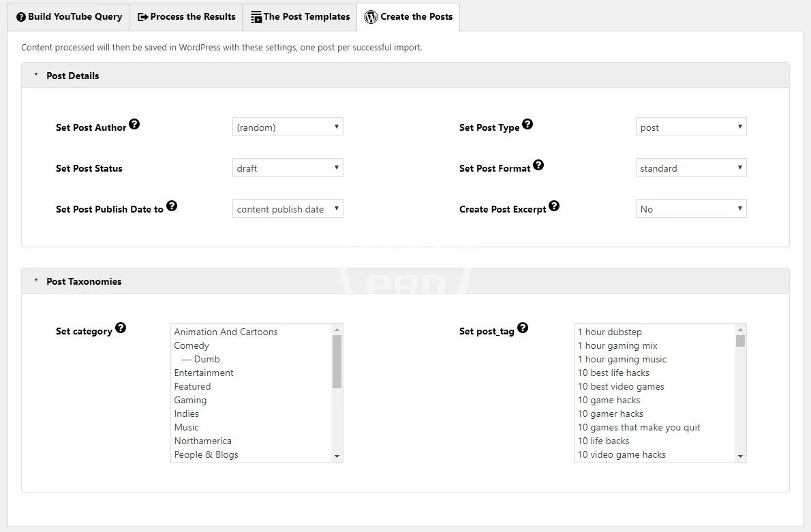811x532 pixels.
Task: Click help icon beside Set Post Type
Action: click(527, 124)
